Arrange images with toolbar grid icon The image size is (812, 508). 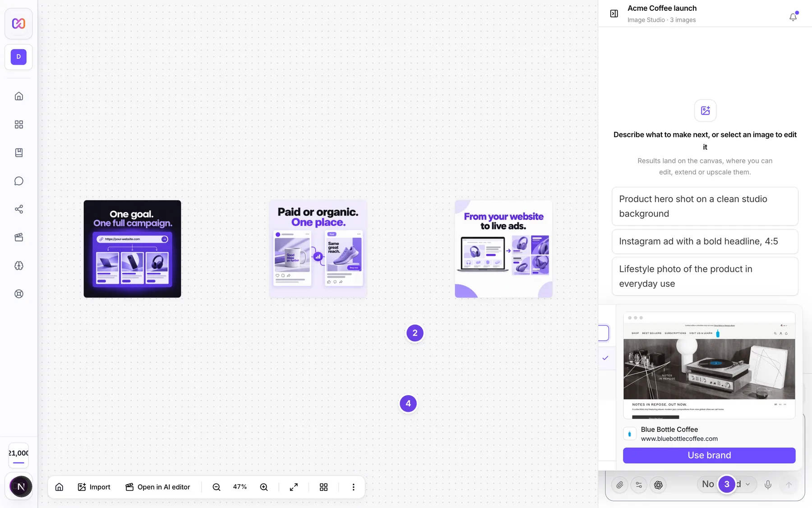click(323, 487)
